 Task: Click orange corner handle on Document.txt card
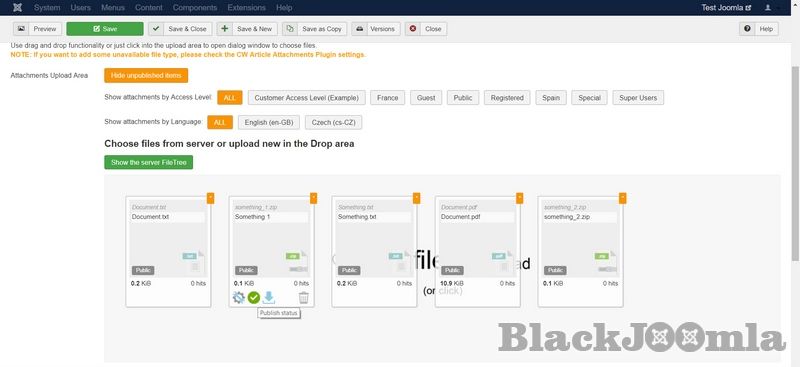(211, 198)
